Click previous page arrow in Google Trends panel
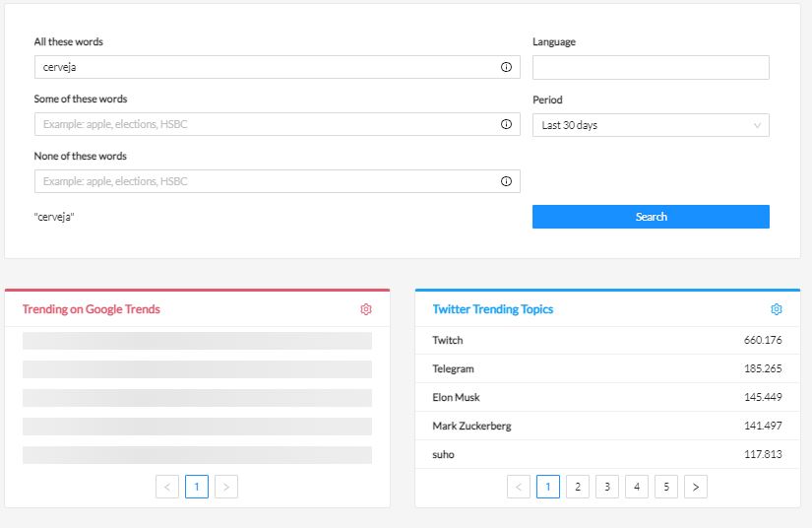The height and width of the screenshot is (528, 812). (x=167, y=487)
